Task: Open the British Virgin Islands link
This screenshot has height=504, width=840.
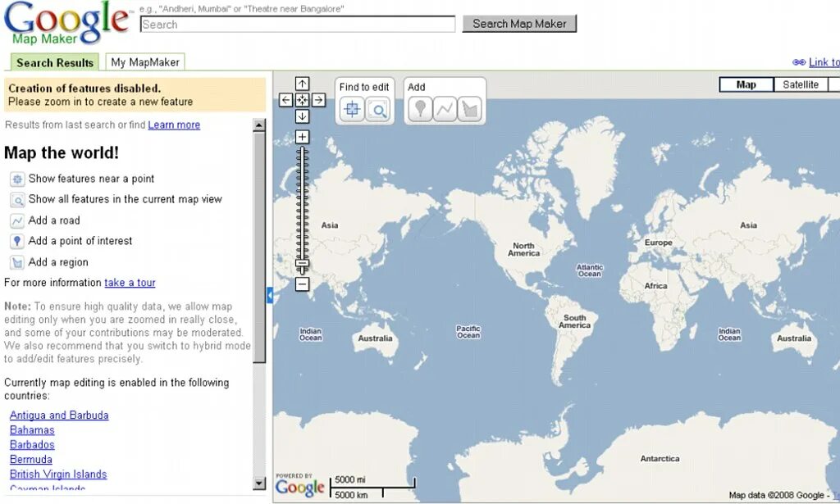Action: (x=58, y=474)
